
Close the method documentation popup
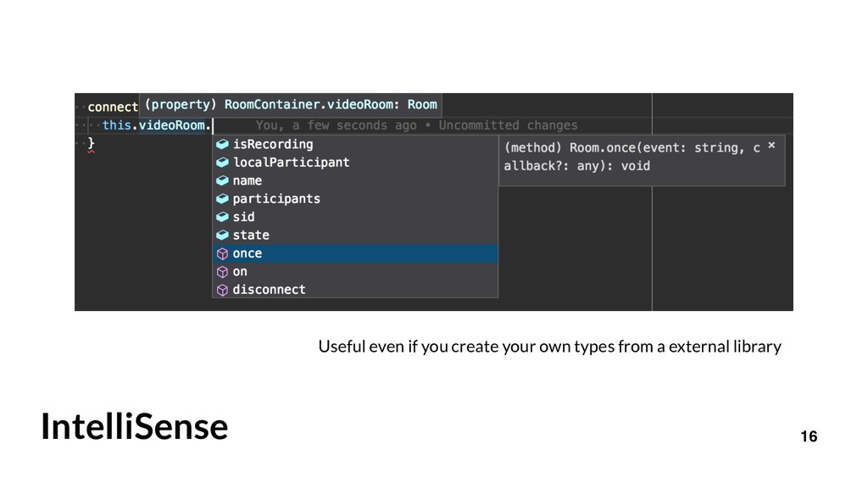[771, 146]
